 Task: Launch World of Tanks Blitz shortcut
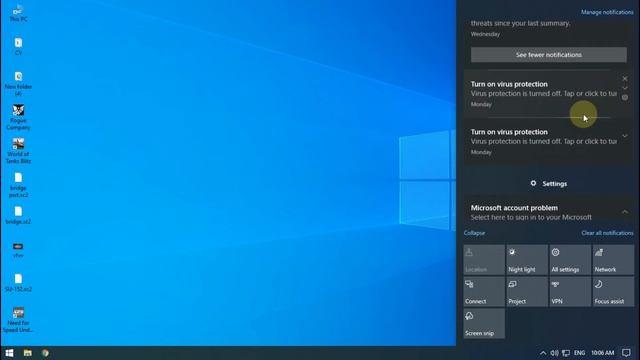(x=18, y=151)
